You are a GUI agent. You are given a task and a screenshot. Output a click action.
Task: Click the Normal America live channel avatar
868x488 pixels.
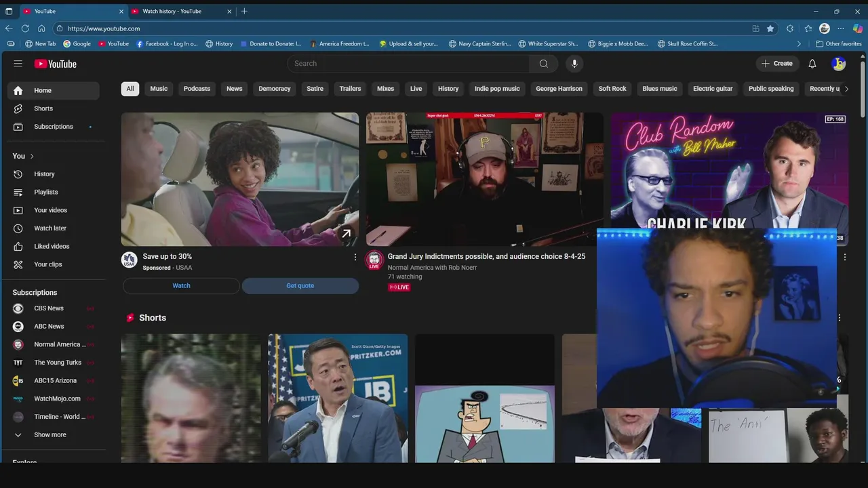coord(374,260)
